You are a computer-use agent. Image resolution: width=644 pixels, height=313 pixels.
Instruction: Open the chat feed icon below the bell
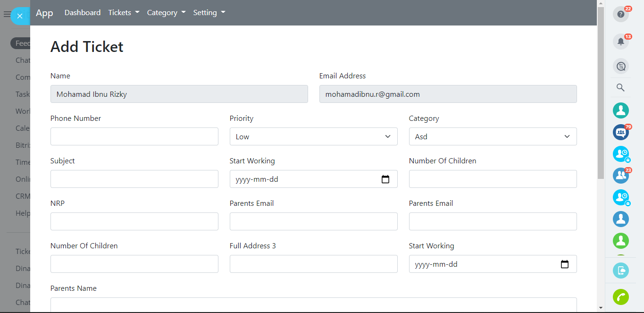click(x=620, y=66)
